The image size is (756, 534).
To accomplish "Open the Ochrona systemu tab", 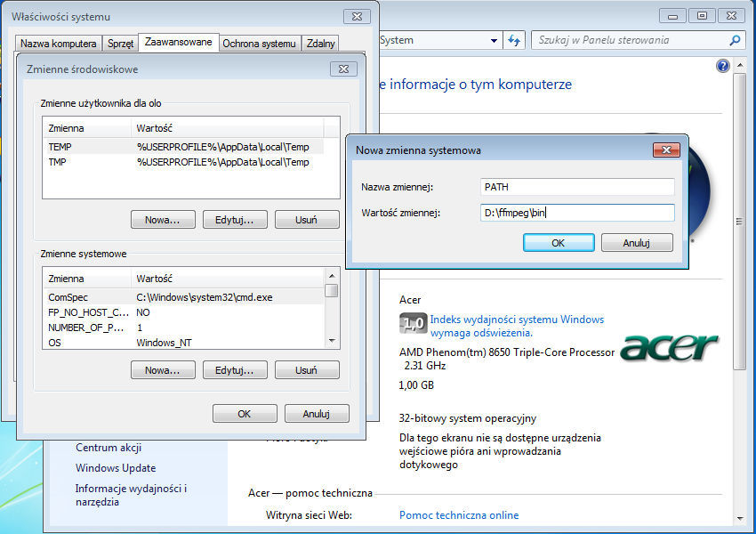I will (x=259, y=44).
